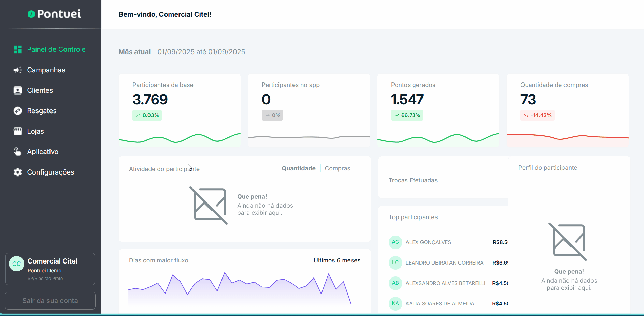Click the Lojas storefront icon
644x316 pixels.
point(18,131)
